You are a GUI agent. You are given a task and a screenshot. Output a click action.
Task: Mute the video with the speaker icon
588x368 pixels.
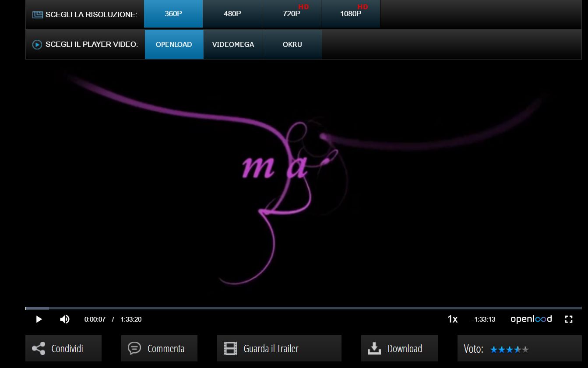pyautogui.click(x=64, y=319)
